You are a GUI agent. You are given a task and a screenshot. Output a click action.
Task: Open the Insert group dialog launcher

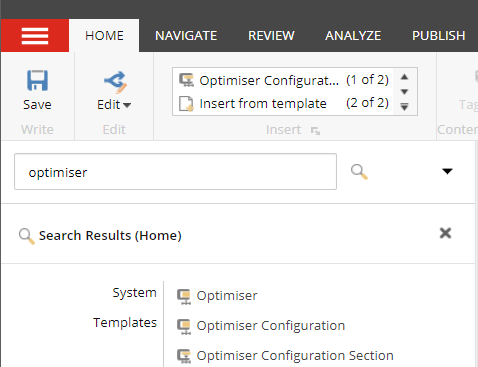[315, 131]
